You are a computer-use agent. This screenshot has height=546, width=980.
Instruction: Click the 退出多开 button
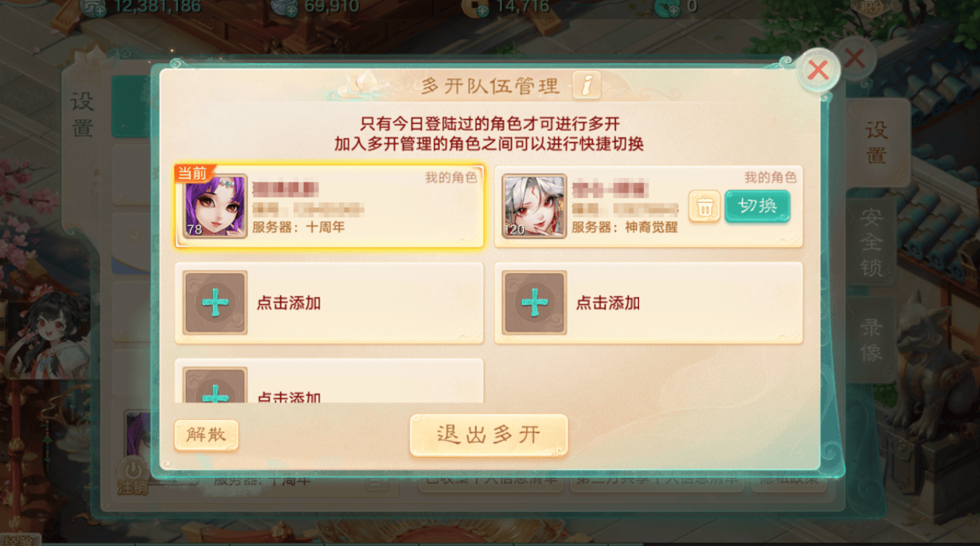pyautogui.click(x=489, y=435)
